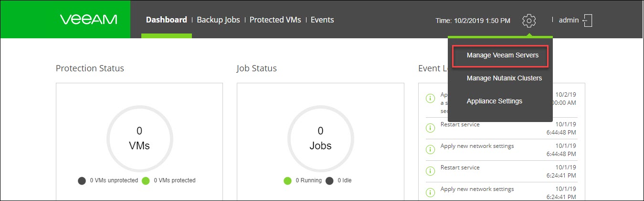644x201 pixels.
Task: Click the admin logout icon
Action: (588, 21)
